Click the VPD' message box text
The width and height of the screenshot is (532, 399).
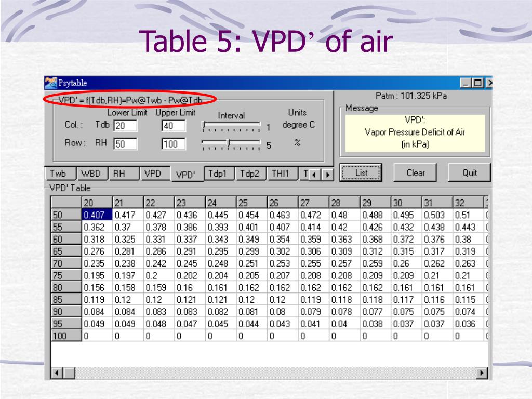(415, 132)
